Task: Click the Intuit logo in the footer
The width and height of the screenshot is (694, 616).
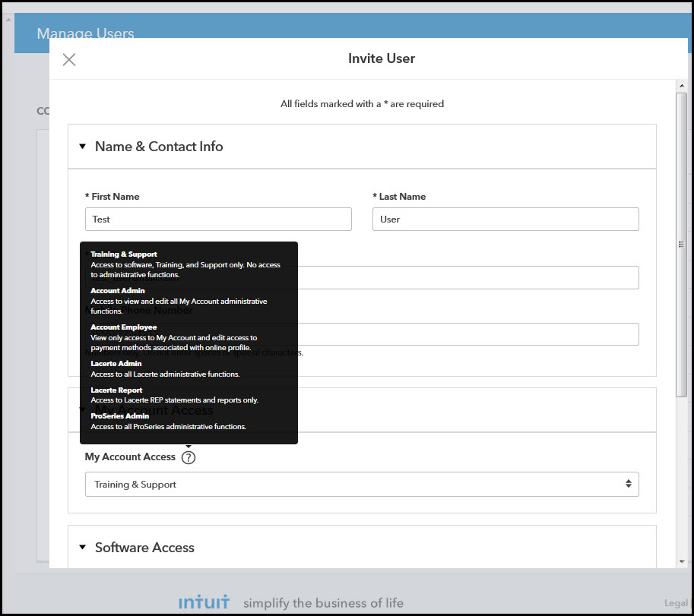Action: (x=204, y=602)
